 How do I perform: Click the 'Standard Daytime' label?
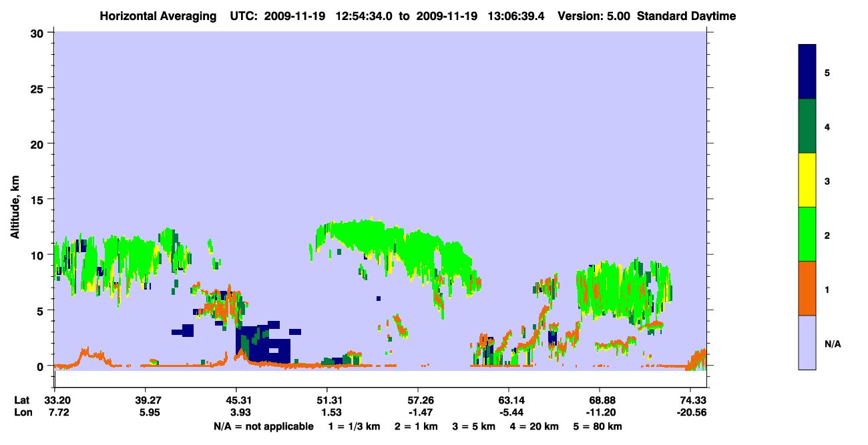point(686,16)
